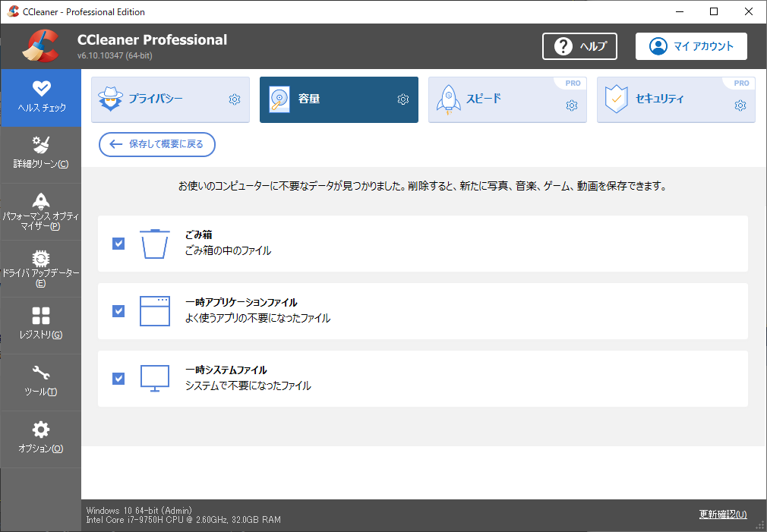Click the PRO badge on セキュリティ tab
767x532 pixels.
click(742, 83)
